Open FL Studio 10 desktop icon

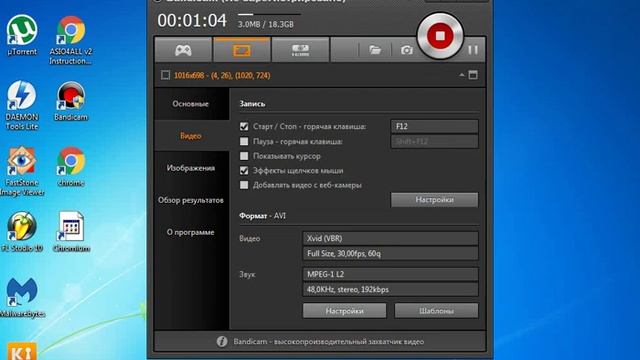point(22,232)
